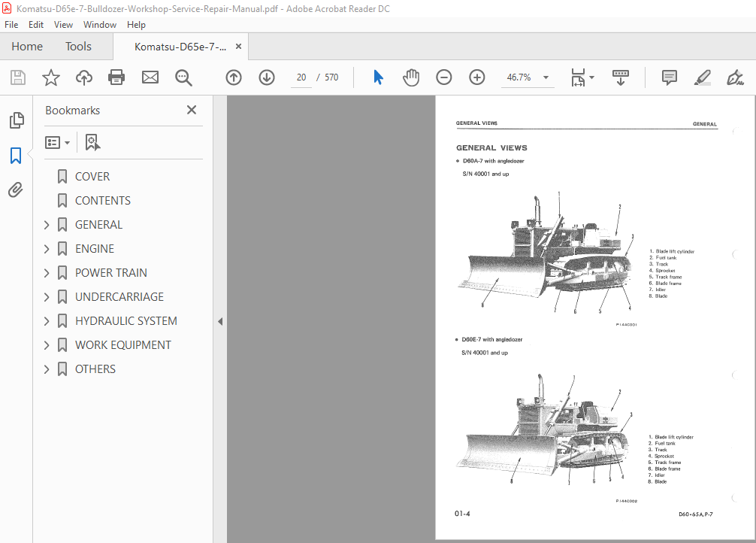Viewport: 756px width, 543px height.
Task: Click the lower angledozer bulldozer illustration
Action: (x=544, y=430)
